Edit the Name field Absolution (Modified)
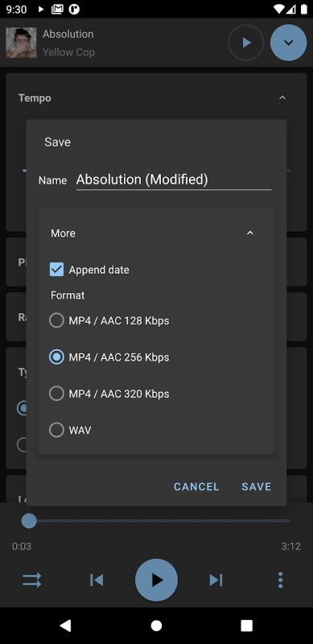313x644 pixels. click(x=174, y=180)
